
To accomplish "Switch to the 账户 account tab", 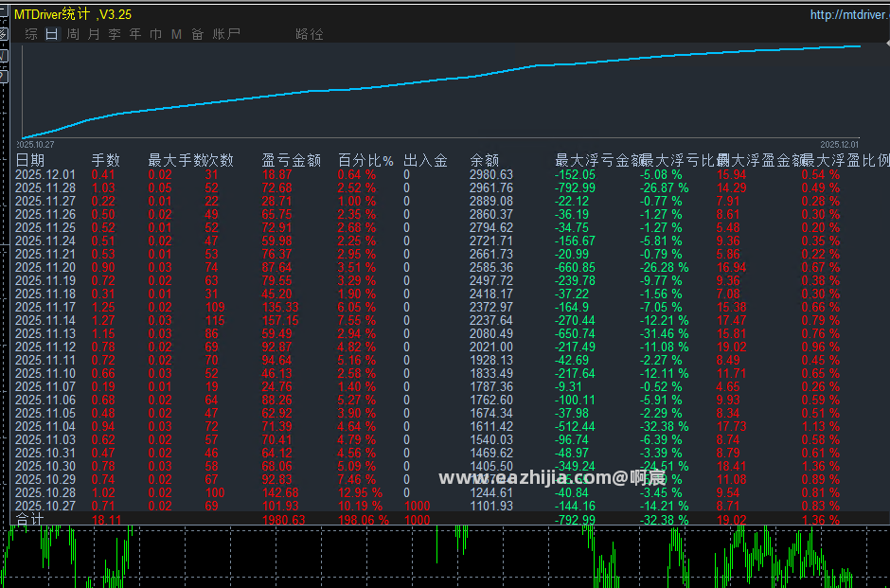I will [226, 34].
